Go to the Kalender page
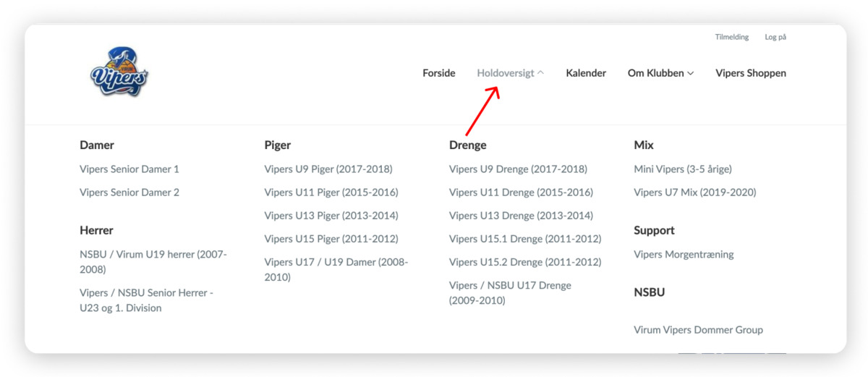 point(586,73)
